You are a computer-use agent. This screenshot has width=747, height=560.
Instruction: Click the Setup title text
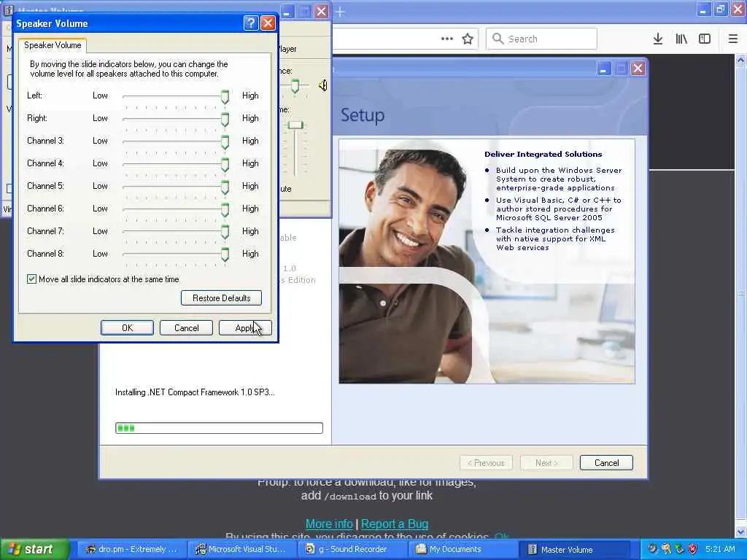363,115
